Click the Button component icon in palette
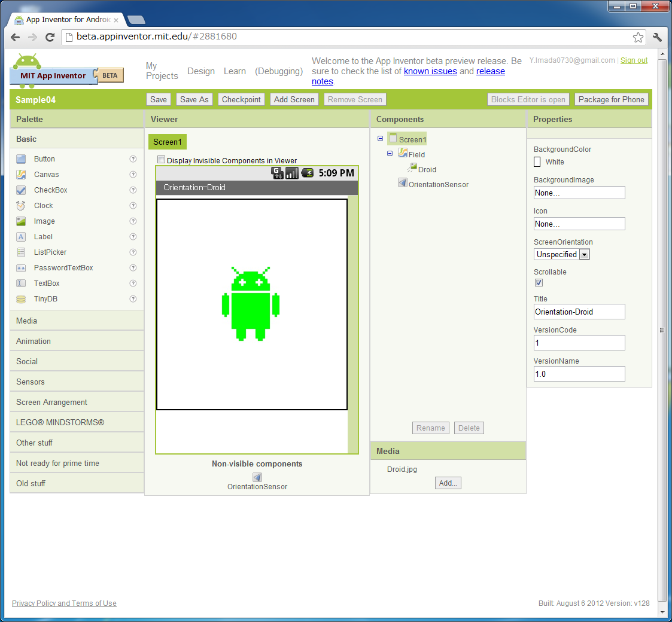The image size is (672, 622). click(21, 159)
